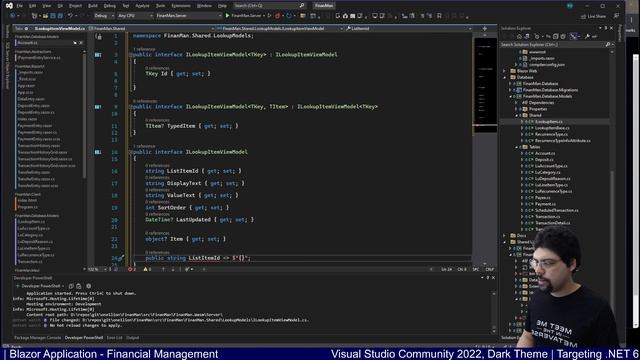Select FinanMan.Database.Migrations project node
640x360 pixels.
pyautogui.click(x=550, y=90)
